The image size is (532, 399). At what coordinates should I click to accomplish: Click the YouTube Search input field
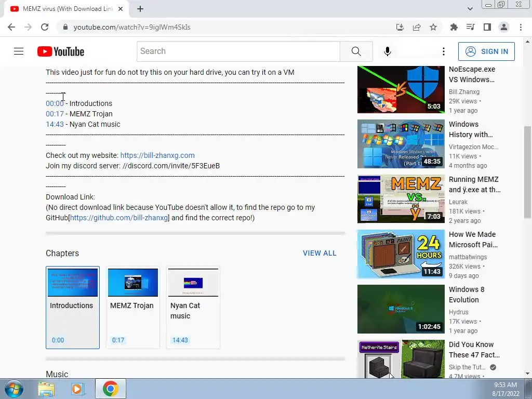coord(238,51)
